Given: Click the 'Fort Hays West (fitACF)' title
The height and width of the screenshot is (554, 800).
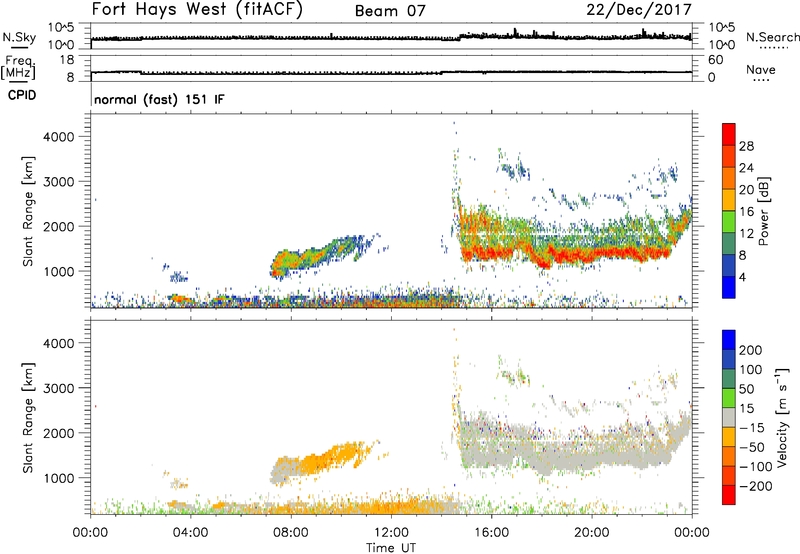Looking at the screenshot, I should pos(197,10).
